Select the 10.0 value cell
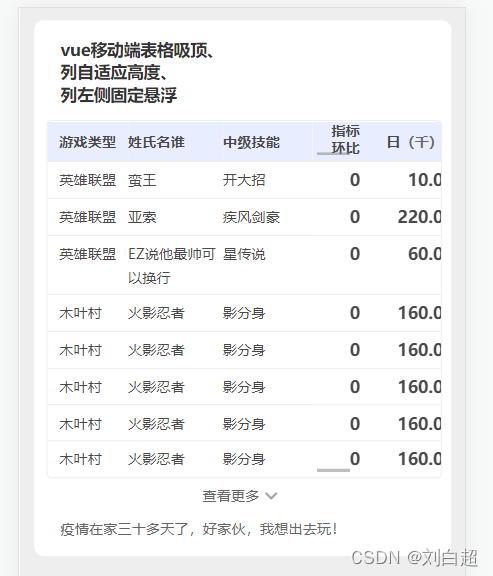493x576 pixels. point(425,180)
